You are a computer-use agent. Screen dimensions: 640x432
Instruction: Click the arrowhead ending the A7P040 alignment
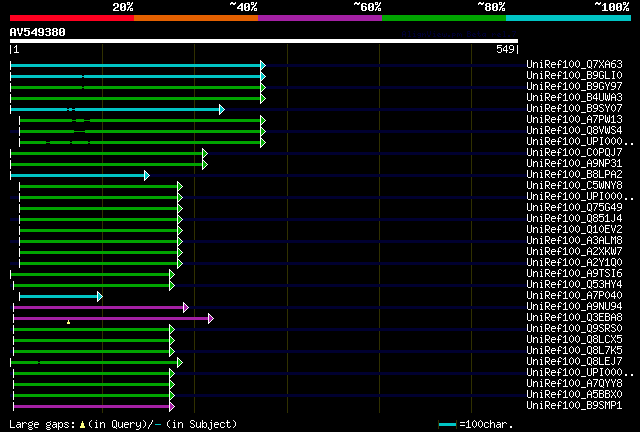coord(100,296)
